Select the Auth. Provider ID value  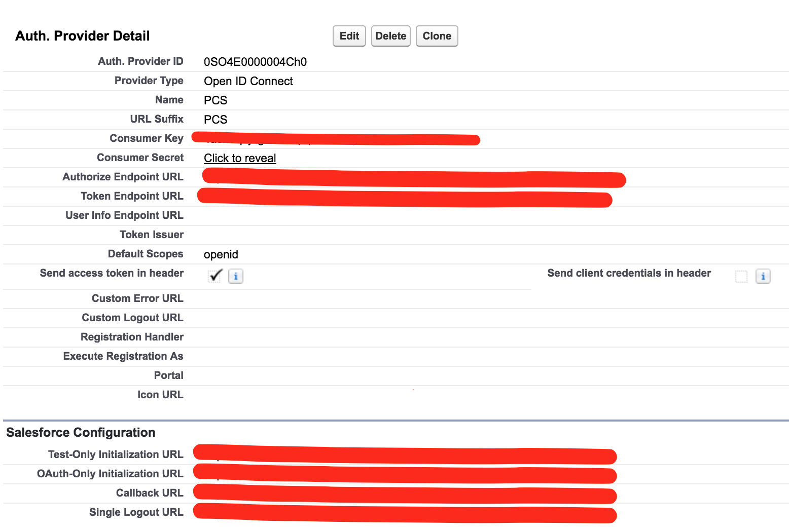tap(255, 61)
